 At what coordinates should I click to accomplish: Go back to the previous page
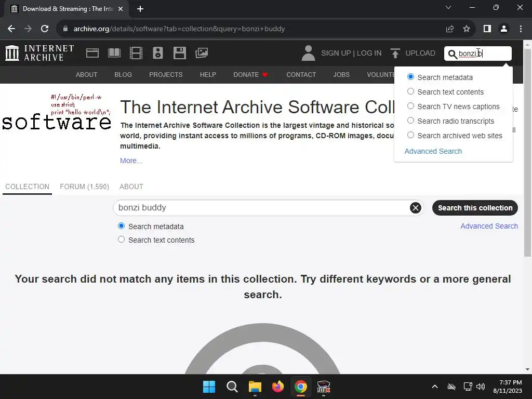pos(11,29)
